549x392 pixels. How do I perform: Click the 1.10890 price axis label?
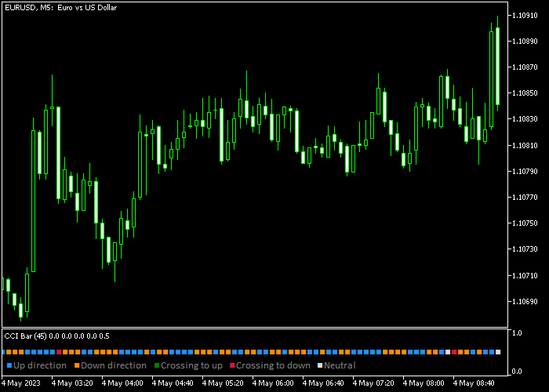click(525, 42)
